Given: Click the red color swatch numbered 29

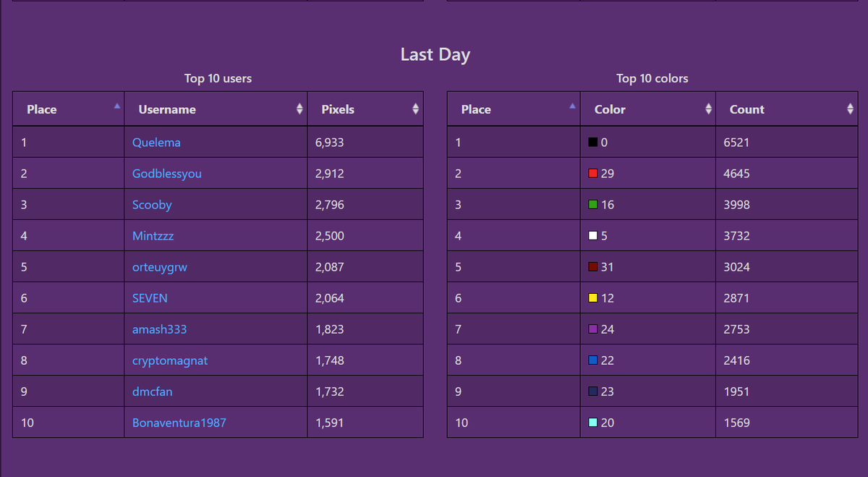Looking at the screenshot, I should [593, 174].
